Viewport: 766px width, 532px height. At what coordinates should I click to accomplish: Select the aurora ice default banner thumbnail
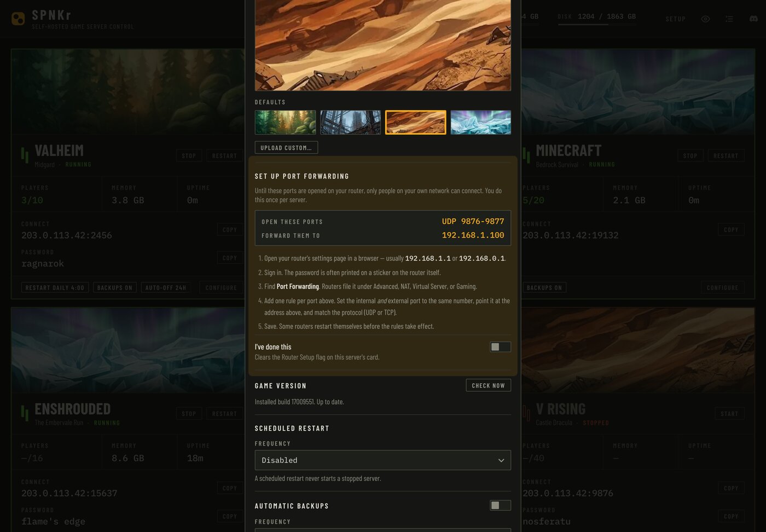(x=481, y=123)
